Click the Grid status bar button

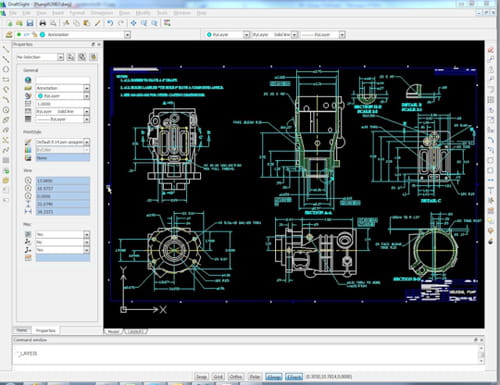click(218, 377)
